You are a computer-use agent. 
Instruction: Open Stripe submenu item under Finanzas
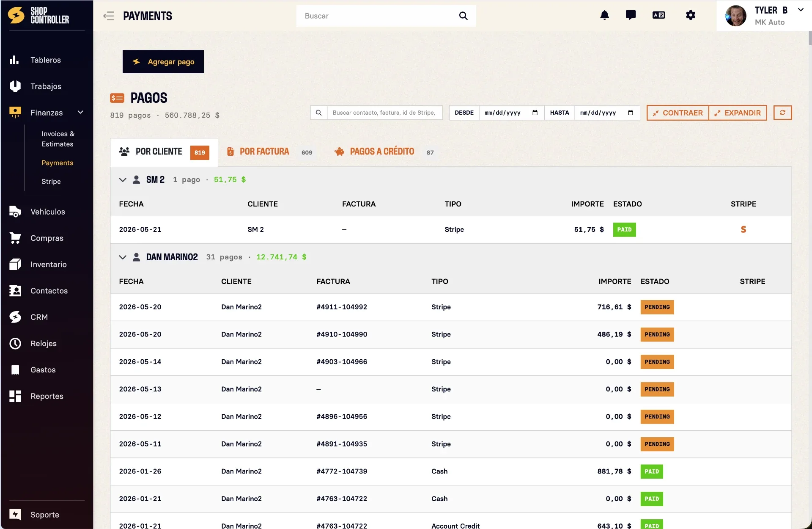click(51, 182)
